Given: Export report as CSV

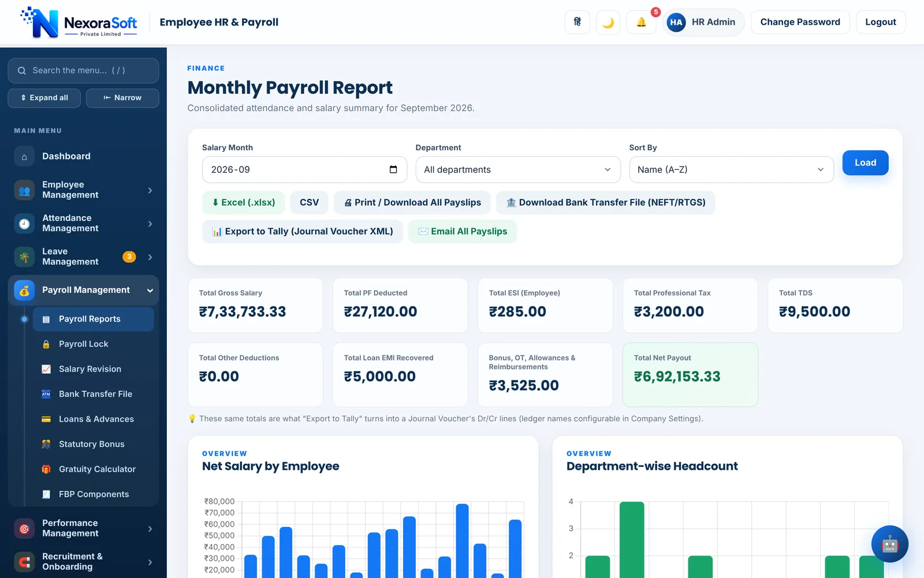Looking at the screenshot, I should pos(309,202).
